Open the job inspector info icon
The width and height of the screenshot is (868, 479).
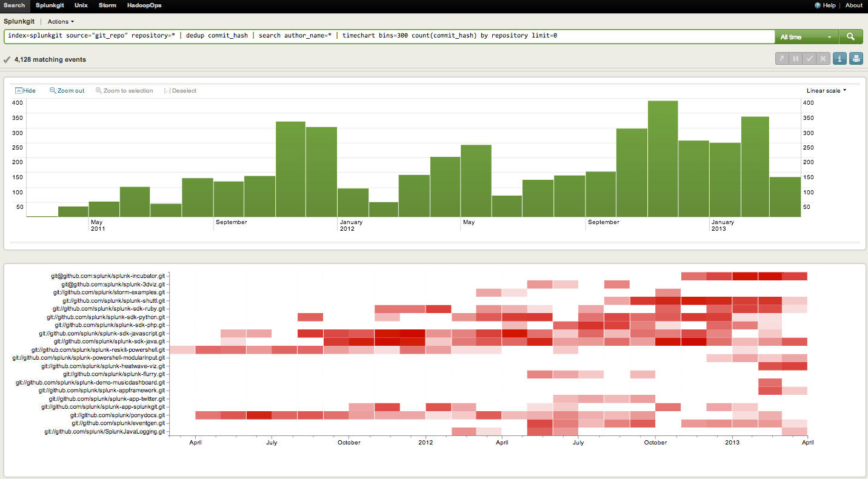[x=840, y=58]
